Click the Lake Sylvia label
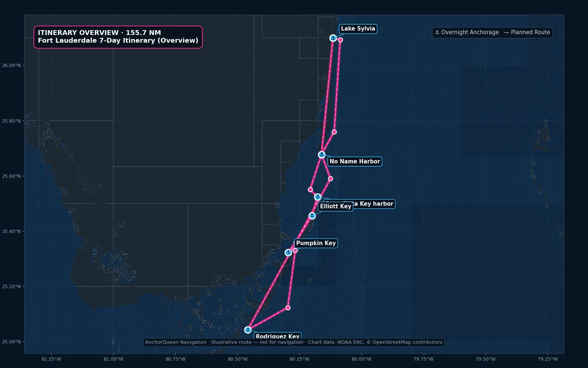588x368 pixels. (x=358, y=29)
